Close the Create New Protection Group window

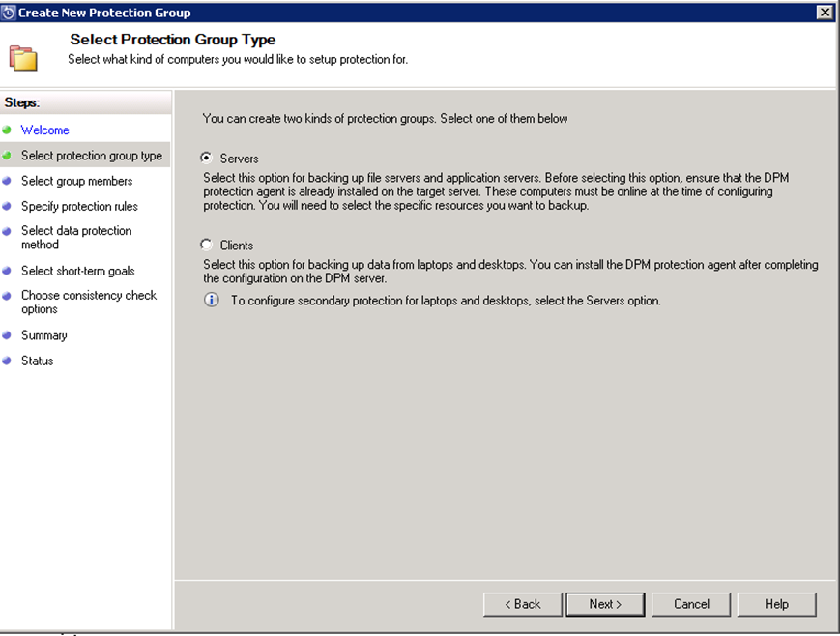tap(825, 12)
